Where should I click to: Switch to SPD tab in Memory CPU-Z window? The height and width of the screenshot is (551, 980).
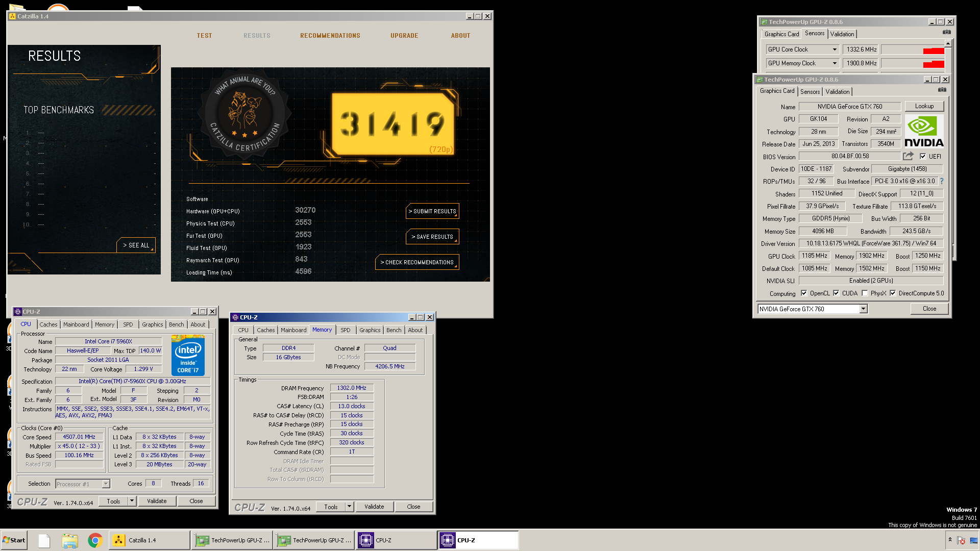(346, 330)
